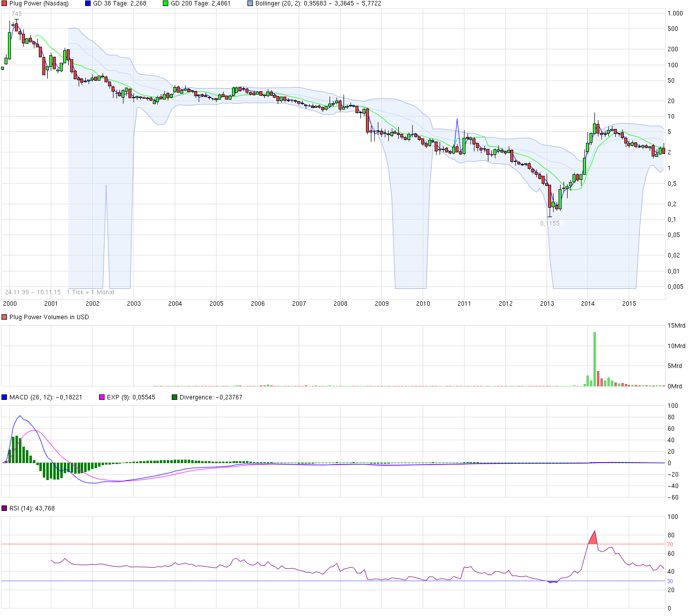The image size is (694, 616).
Task: Click the '200' price axis label
Action: coord(673,49)
